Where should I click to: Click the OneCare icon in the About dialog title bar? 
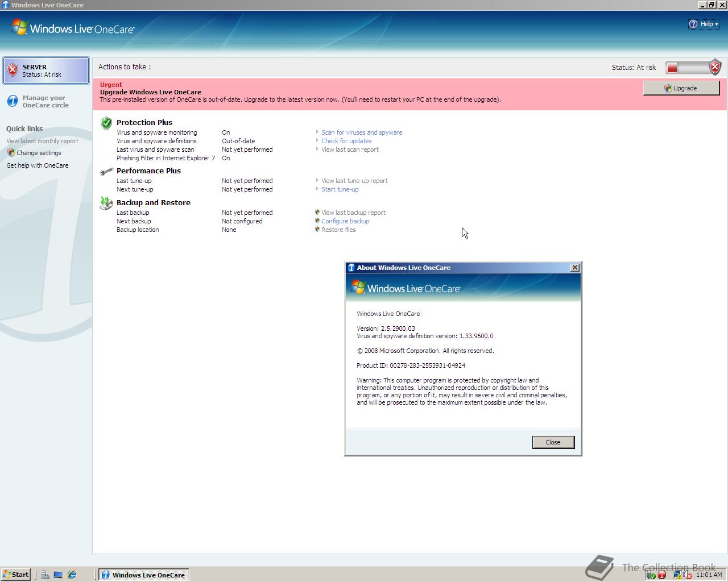[x=351, y=268]
